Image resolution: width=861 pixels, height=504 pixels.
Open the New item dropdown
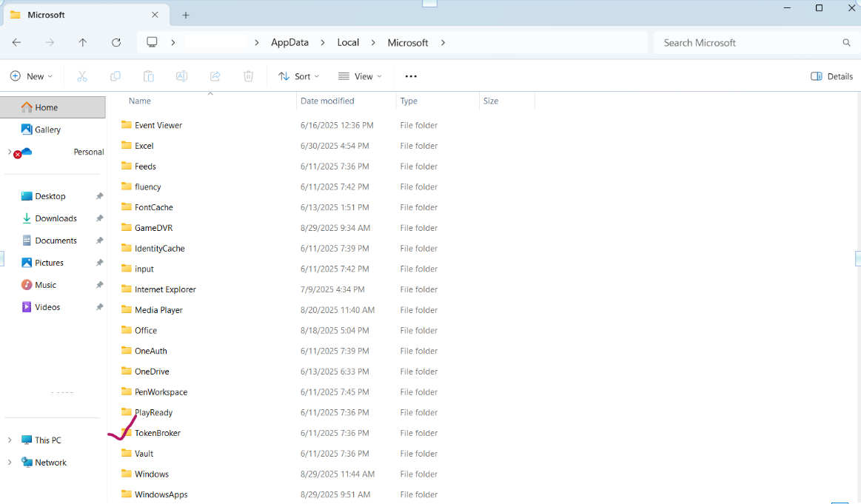[31, 76]
